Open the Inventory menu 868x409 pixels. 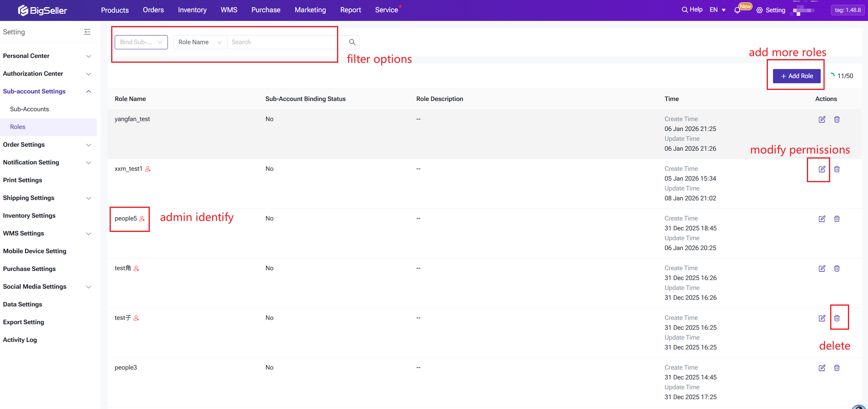(x=192, y=10)
